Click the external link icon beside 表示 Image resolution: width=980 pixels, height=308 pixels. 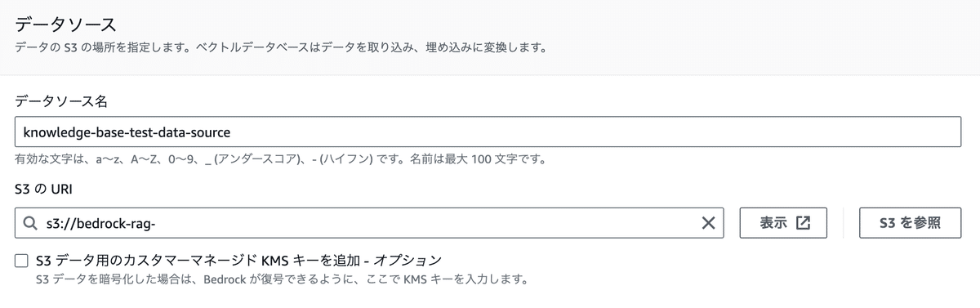[x=803, y=223]
